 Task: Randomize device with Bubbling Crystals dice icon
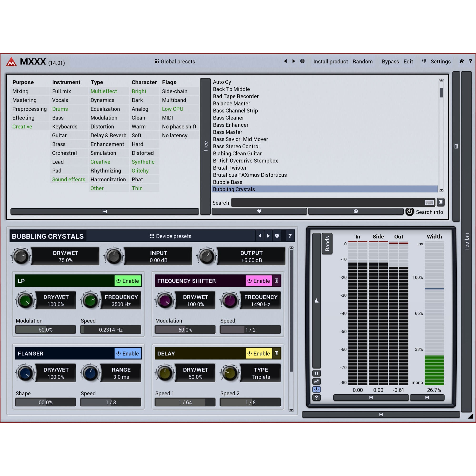277,236
